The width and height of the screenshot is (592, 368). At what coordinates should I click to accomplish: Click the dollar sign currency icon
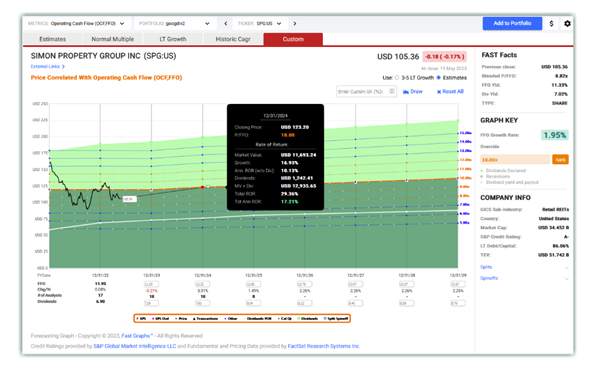coord(551,23)
